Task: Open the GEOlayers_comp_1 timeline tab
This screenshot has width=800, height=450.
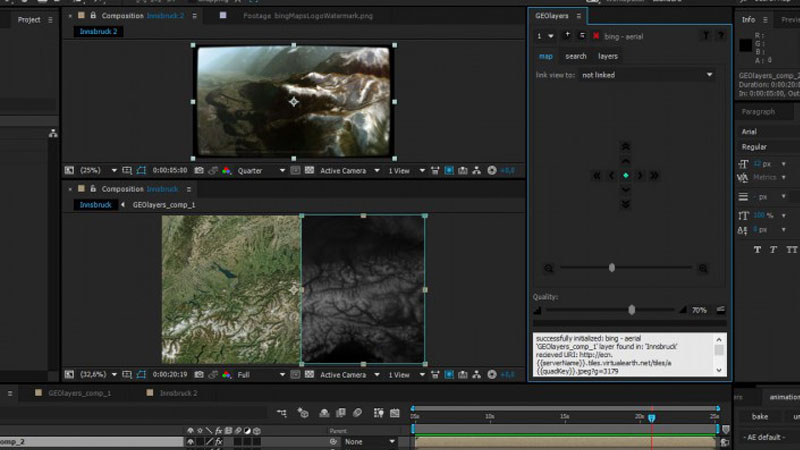Action: pyautogui.click(x=80, y=393)
